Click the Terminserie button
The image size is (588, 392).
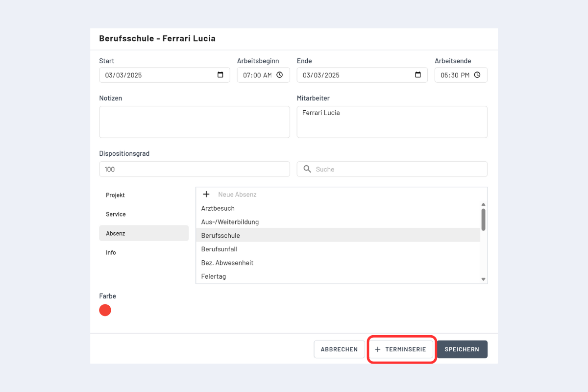click(401, 349)
